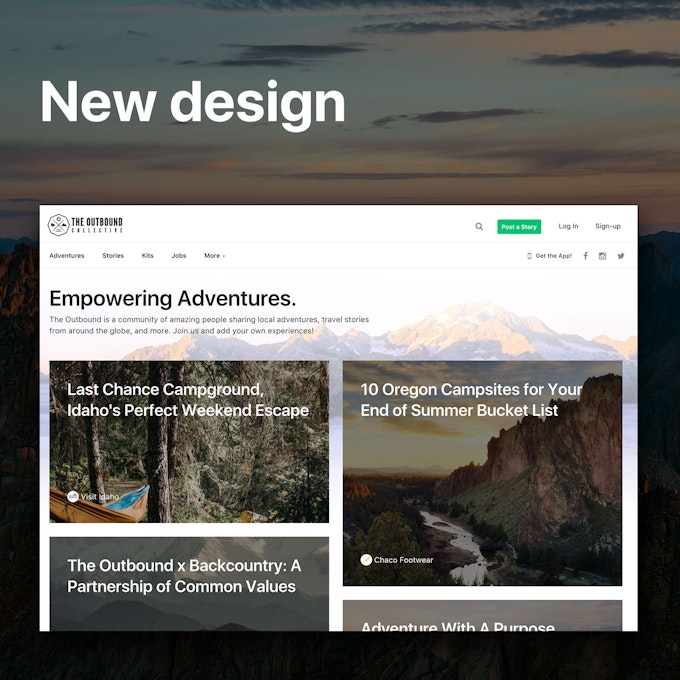The height and width of the screenshot is (680, 680).
Task: Open the Jobs page
Action: (179, 256)
